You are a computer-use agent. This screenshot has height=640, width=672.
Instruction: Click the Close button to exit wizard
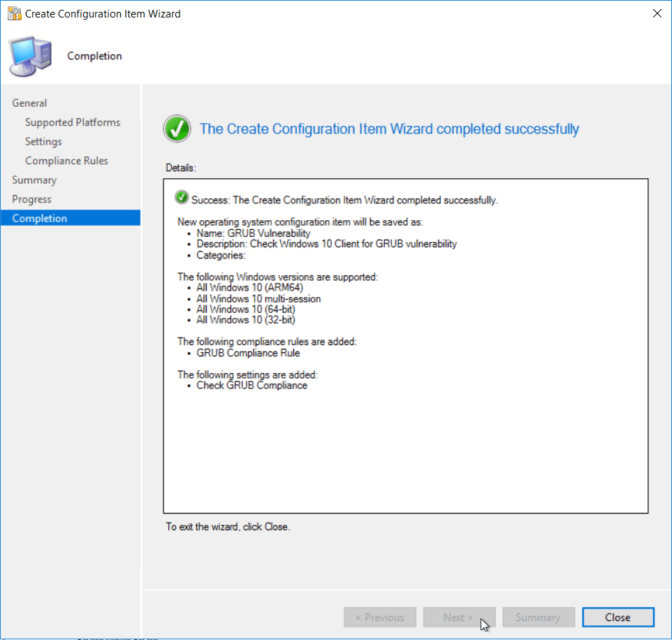click(618, 618)
